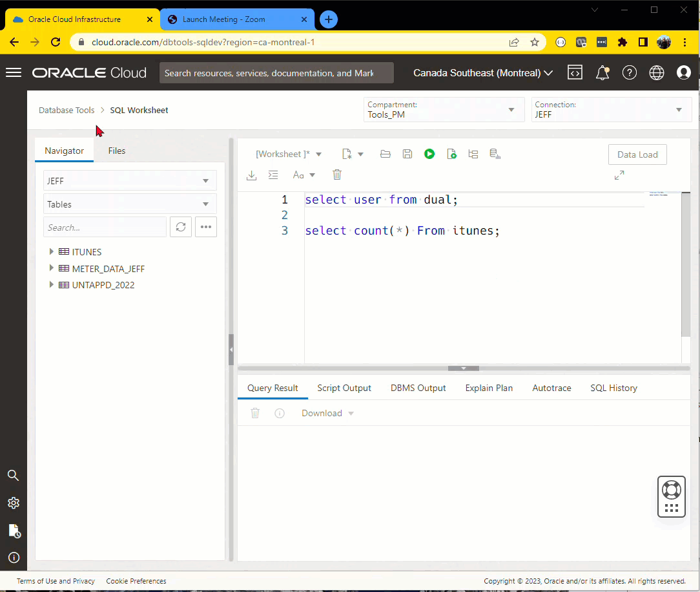Viewport: 700px width, 592px height.
Task: Select the Explain Plan results tab
Action: [489, 388]
